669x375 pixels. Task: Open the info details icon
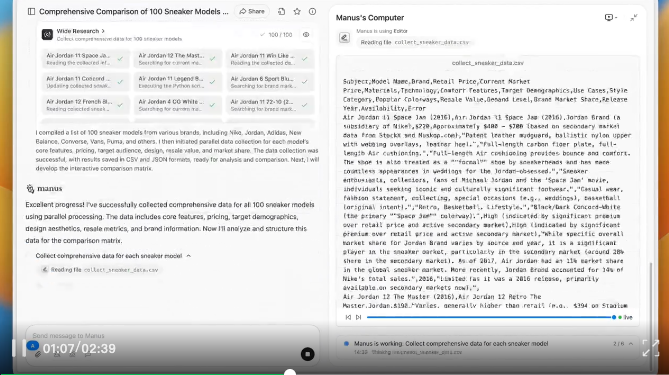312,12
